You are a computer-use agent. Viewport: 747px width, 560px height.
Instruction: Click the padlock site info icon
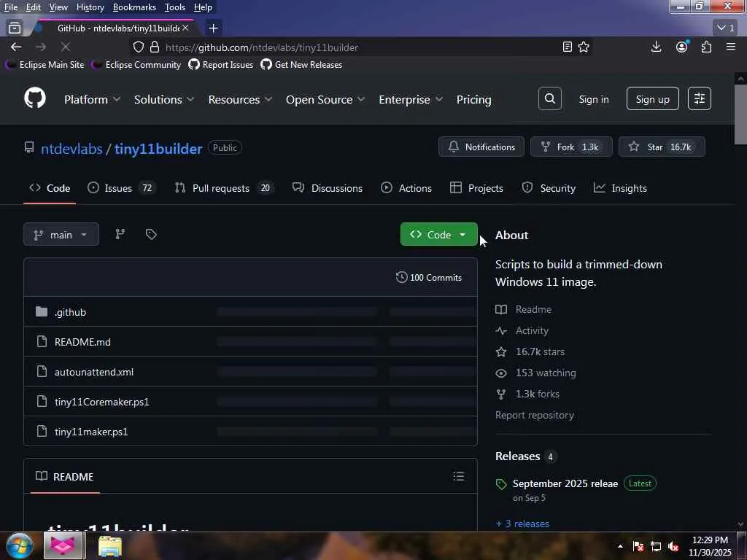(155, 47)
